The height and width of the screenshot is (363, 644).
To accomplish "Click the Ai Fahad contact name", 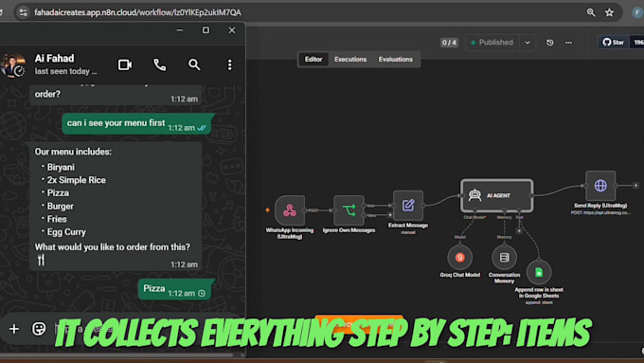I will [54, 59].
